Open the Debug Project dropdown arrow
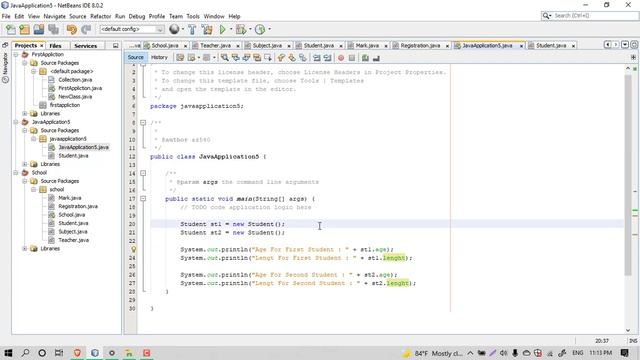Screen dimensions: 640x360 click(250, 29)
